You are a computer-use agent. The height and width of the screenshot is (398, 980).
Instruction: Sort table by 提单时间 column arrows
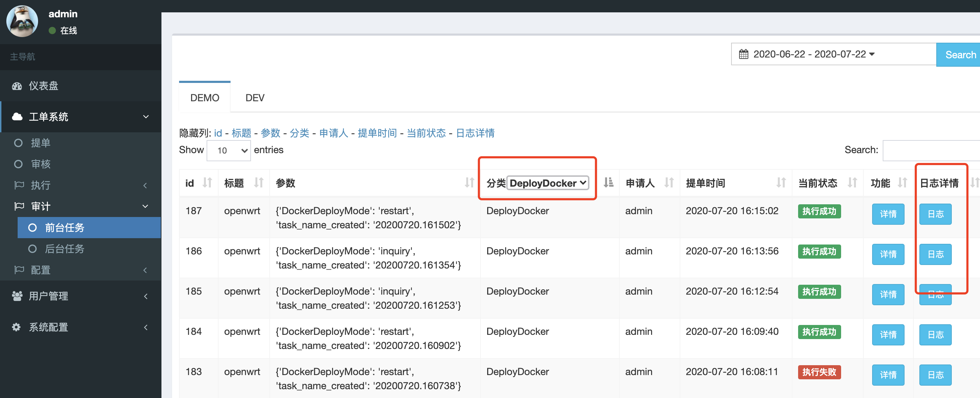point(781,183)
